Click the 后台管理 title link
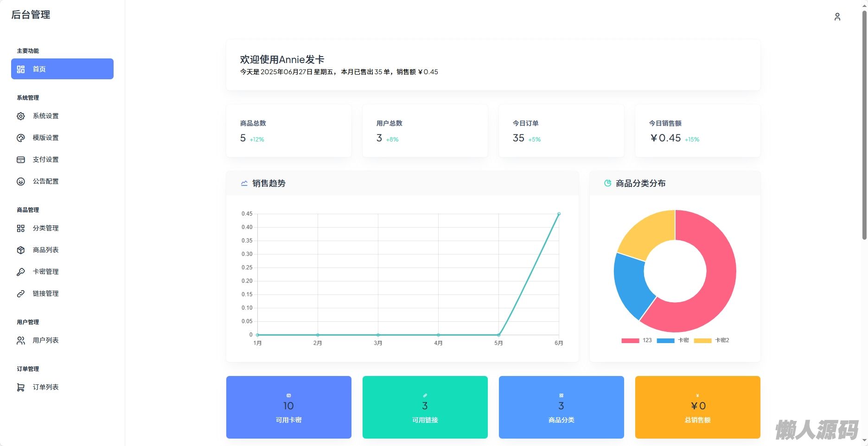Screen dimensions: 868x446 (x=31, y=15)
